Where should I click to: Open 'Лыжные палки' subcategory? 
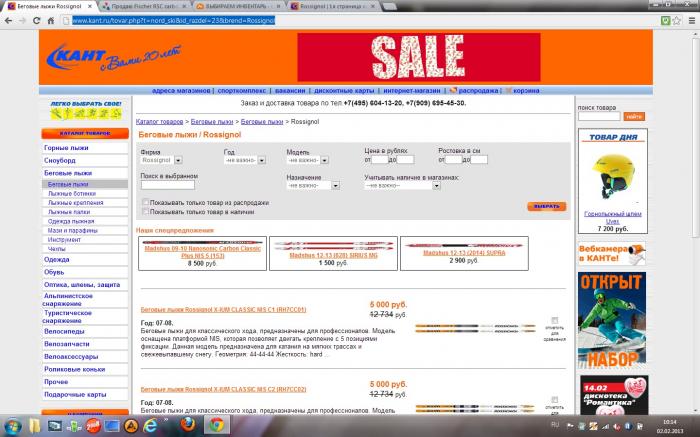(x=69, y=212)
